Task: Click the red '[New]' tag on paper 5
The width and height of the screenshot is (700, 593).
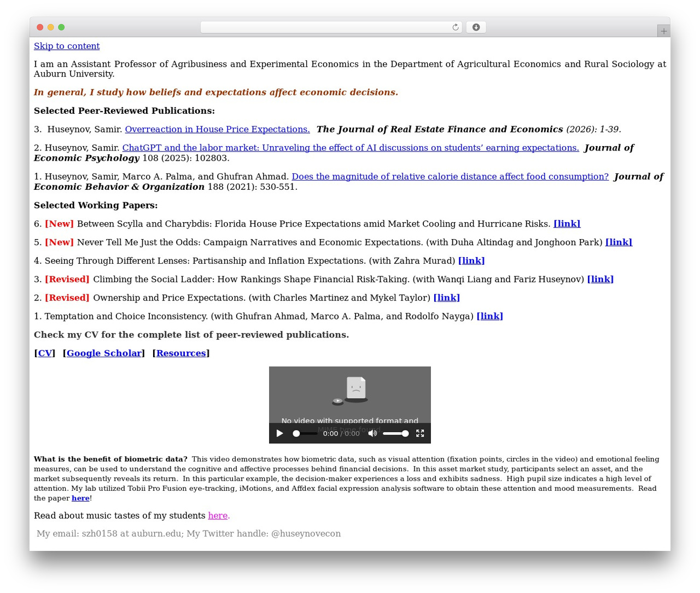Action: (59, 242)
